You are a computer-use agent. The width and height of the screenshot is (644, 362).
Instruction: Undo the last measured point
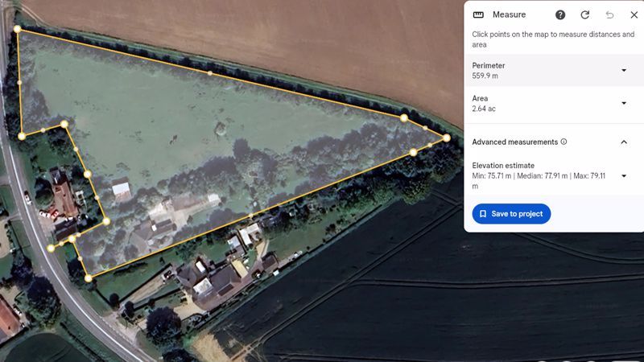[609, 14]
